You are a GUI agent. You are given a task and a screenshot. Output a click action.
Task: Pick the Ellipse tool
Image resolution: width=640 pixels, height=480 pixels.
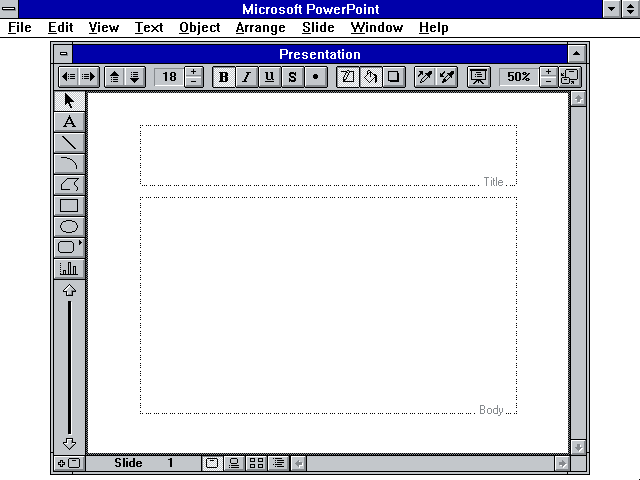click(69, 227)
